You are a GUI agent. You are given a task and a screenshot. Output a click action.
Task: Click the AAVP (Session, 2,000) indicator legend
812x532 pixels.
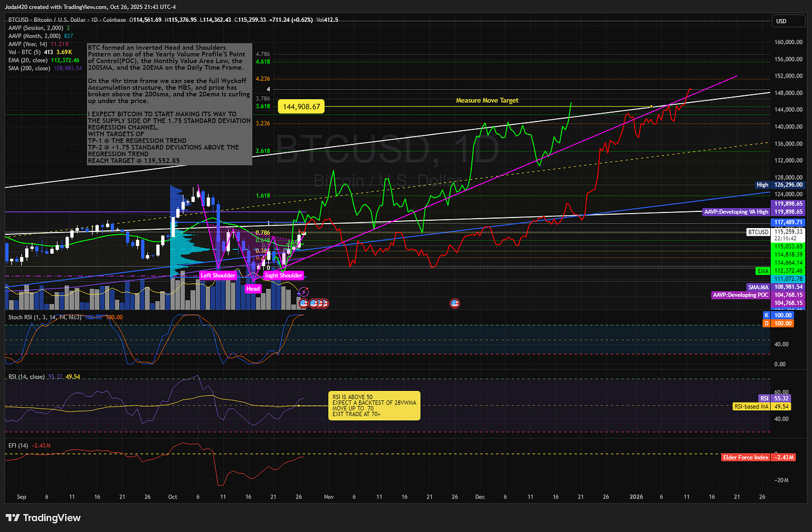pyautogui.click(x=39, y=28)
